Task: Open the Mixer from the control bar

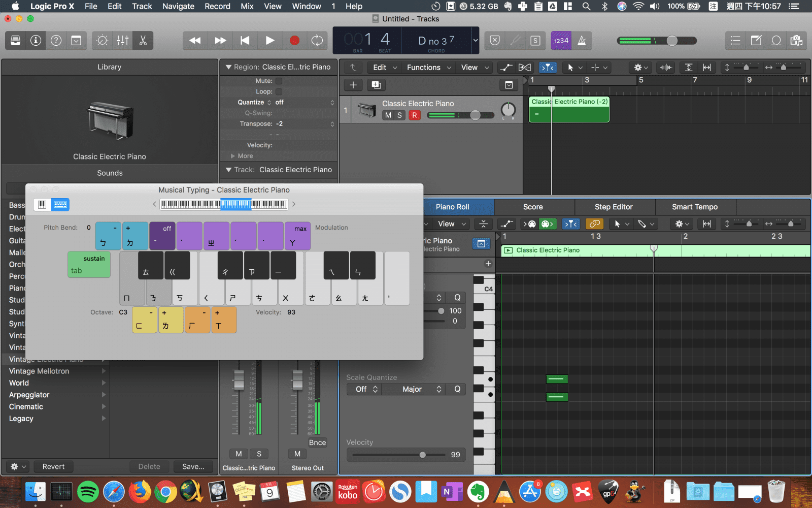Action: pos(122,41)
